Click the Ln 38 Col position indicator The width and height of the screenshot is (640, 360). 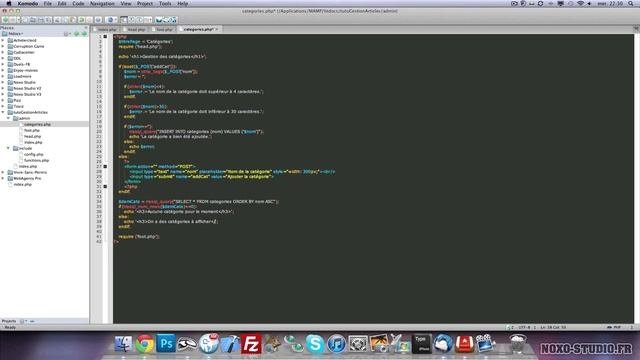point(553,327)
